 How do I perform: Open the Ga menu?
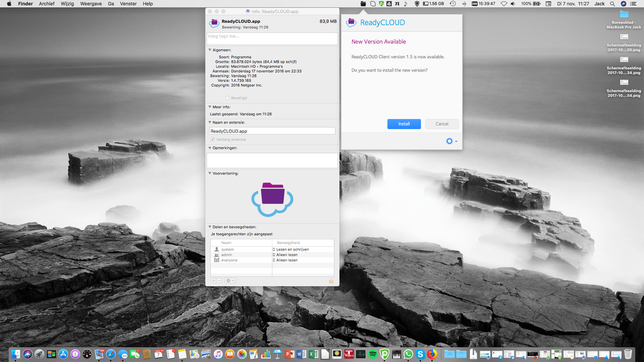(x=111, y=4)
